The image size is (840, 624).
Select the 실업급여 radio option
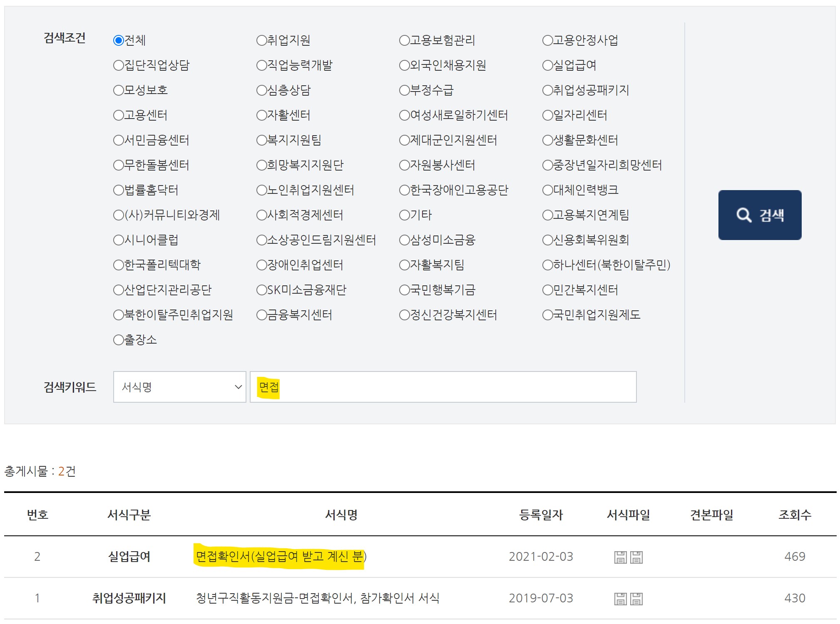pos(547,65)
